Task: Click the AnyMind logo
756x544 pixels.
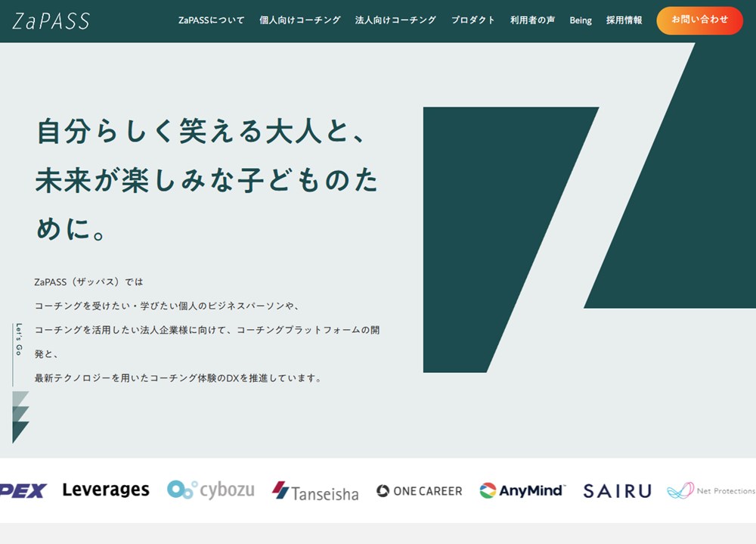Action: [522, 490]
